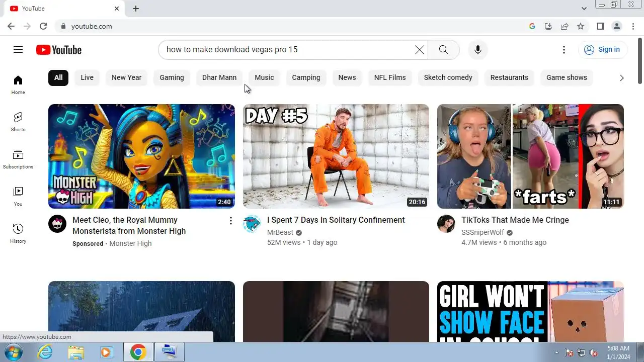The image size is (644, 362).
Task: Open the SSSniperWolf channel name link
Action: point(482,232)
